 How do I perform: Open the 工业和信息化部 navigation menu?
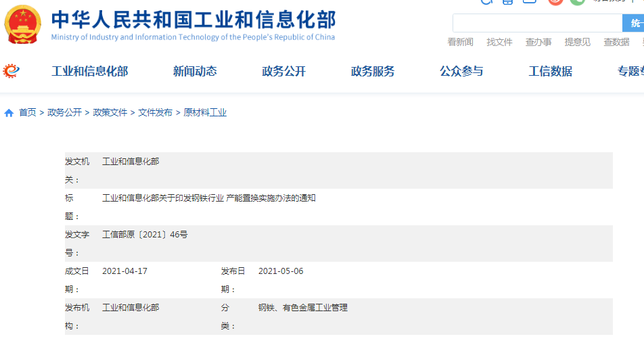click(x=89, y=71)
